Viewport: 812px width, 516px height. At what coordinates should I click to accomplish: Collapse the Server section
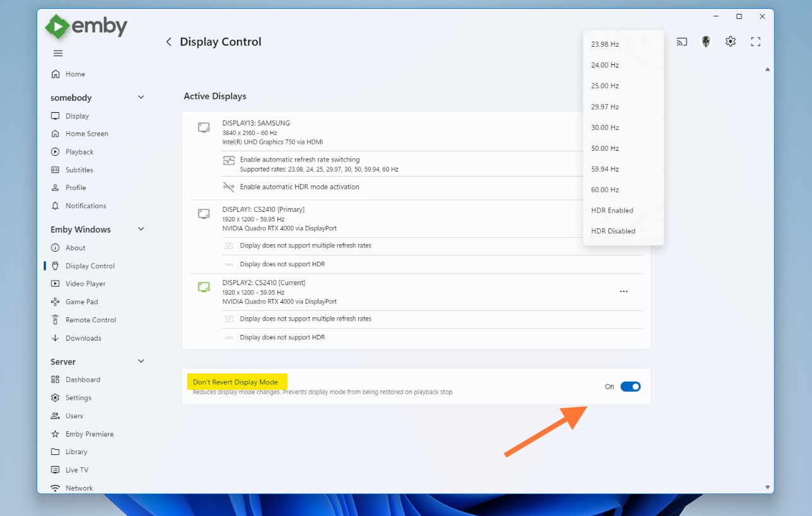pyautogui.click(x=141, y=361)
